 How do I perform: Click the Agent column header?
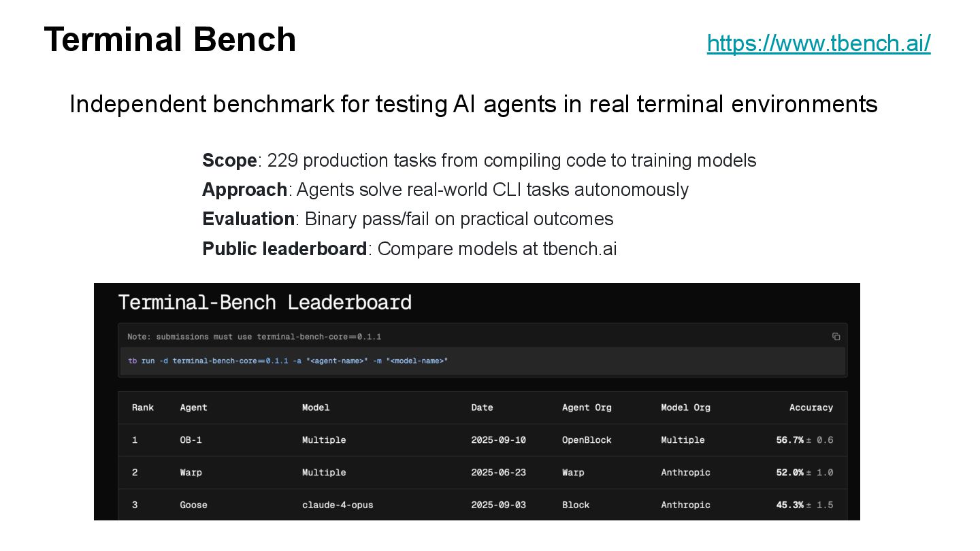193,407
